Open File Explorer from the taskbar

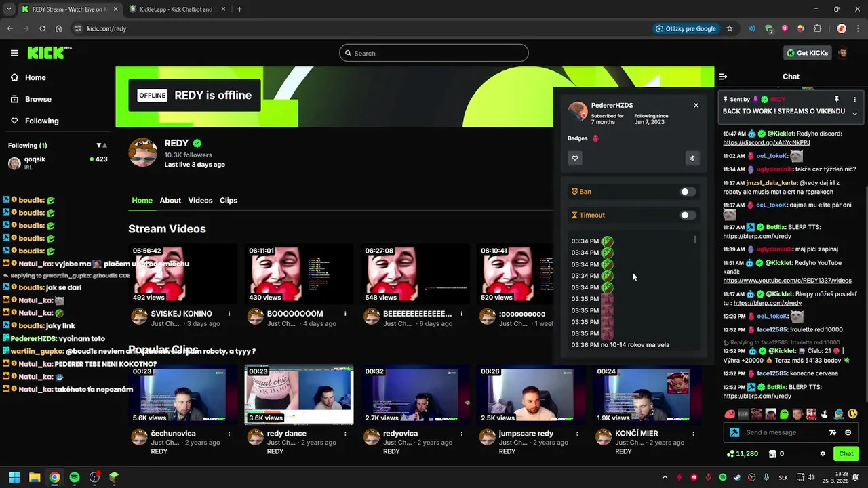(x=35, y=477)
